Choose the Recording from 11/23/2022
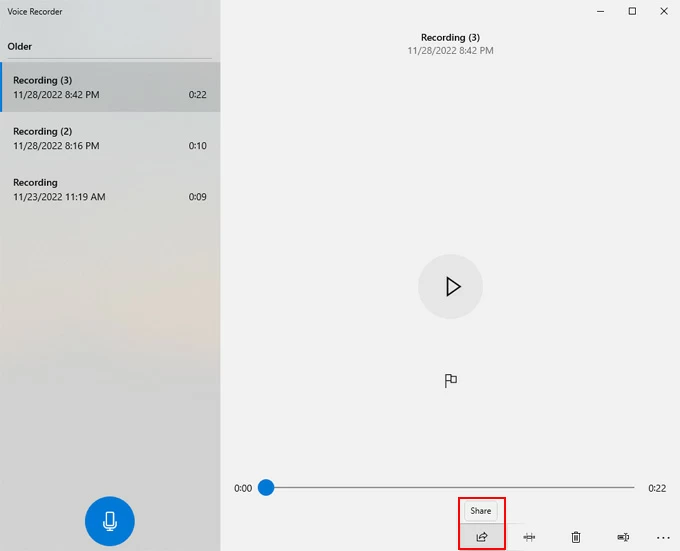Image resolution: width=680 pixels, height=551 pixels. [110, 190]
